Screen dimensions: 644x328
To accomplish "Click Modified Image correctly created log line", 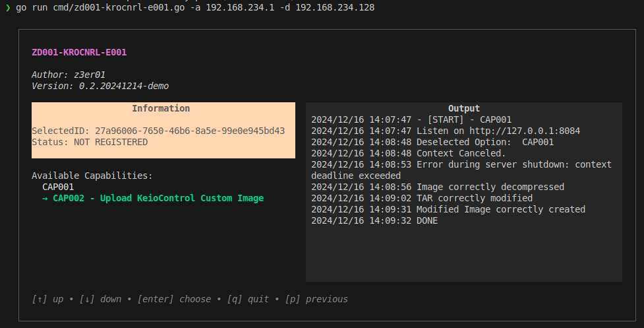I will (448, 210).
